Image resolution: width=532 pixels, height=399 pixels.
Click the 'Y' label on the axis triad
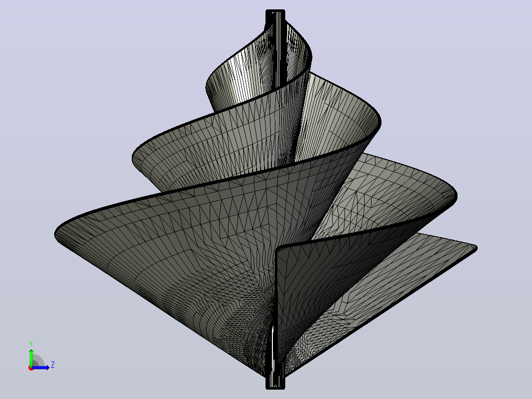pyautogui.click(x=31, y=344)
